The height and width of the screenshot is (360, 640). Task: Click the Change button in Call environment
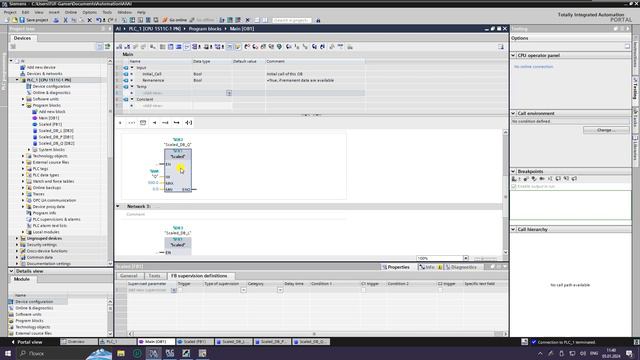point(606,130)
